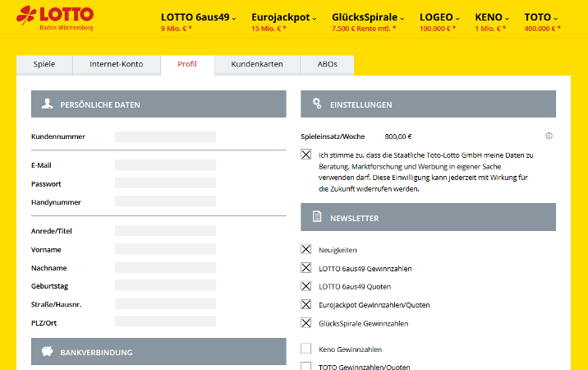Click the LOTTO Baden-Württemberg logo
The height and width of the screenshot is (370, 588).
tap(55, 18)
